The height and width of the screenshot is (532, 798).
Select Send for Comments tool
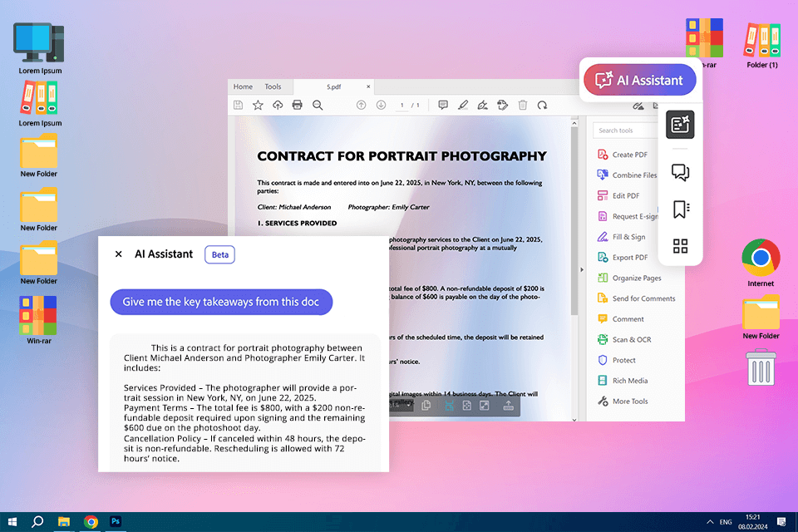click(x=636, y=298)
